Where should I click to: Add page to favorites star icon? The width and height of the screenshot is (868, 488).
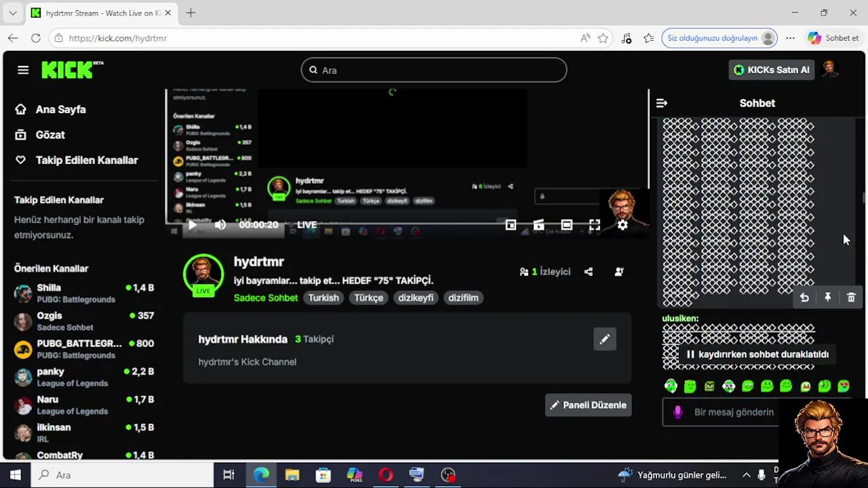click(603, 38)
